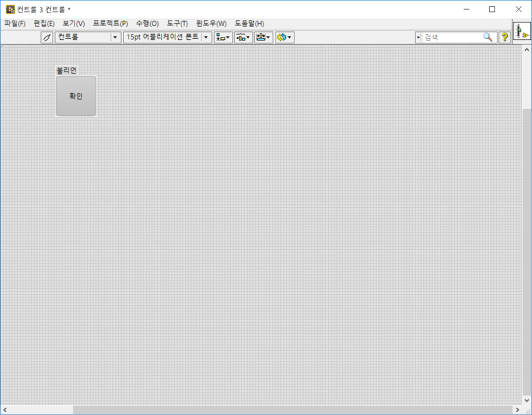The height and width of the screenshot is (415, 532).
Task: Open the 도구(T) menu
Action: click(177, 23)
